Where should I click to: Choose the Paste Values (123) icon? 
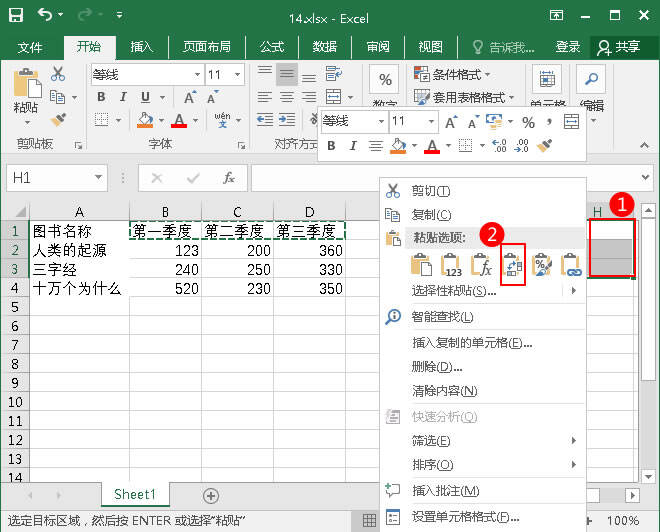[451, 265]
